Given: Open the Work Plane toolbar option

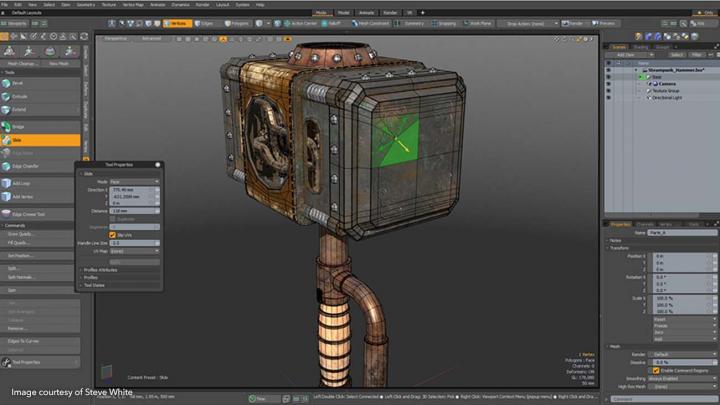Looking at the screenshot, I should pyautogui.click(x=478, y=23).
